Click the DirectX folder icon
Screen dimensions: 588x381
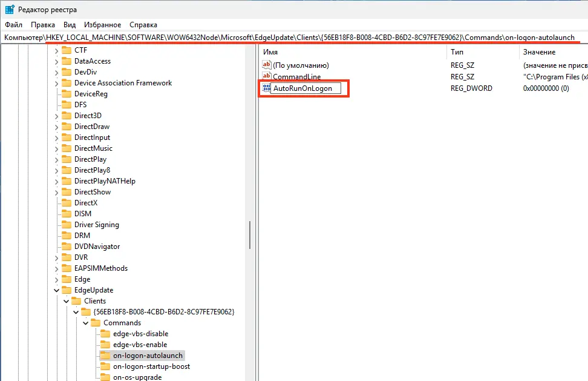click(67, 203)
